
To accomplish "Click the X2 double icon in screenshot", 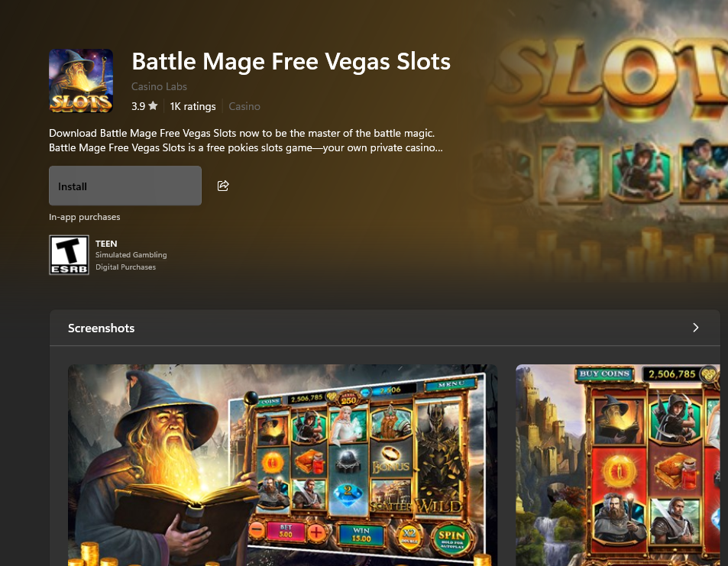I will [x=409, y=535].
